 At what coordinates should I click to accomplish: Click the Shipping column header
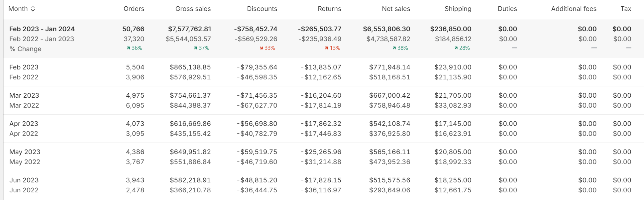click(x=458, y=9)
